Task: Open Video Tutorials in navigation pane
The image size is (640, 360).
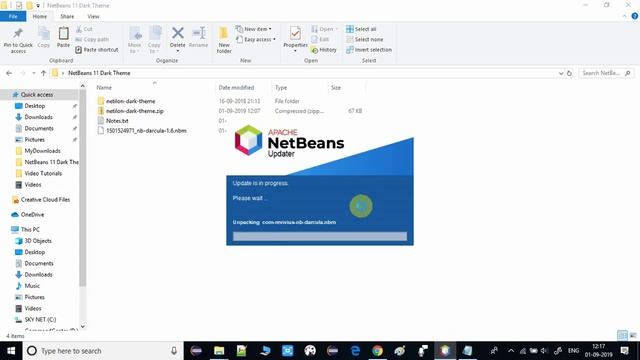Action: pyautogui.click(x=43, y=173)
